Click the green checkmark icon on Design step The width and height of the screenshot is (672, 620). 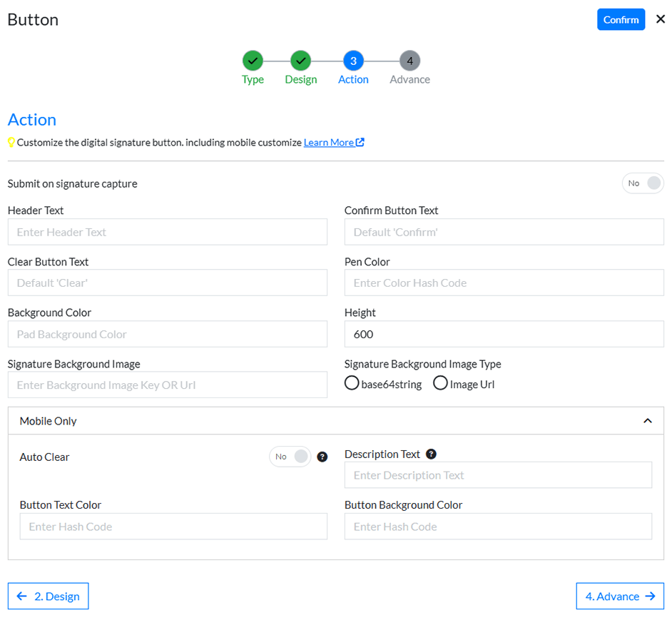tap(300, 61)
